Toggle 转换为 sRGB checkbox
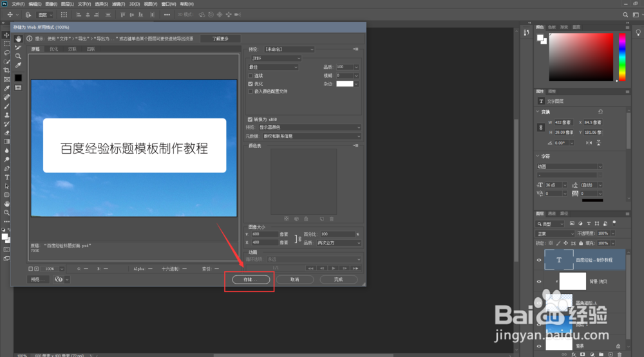The image size is (644, 357). [x=250, y=120]
